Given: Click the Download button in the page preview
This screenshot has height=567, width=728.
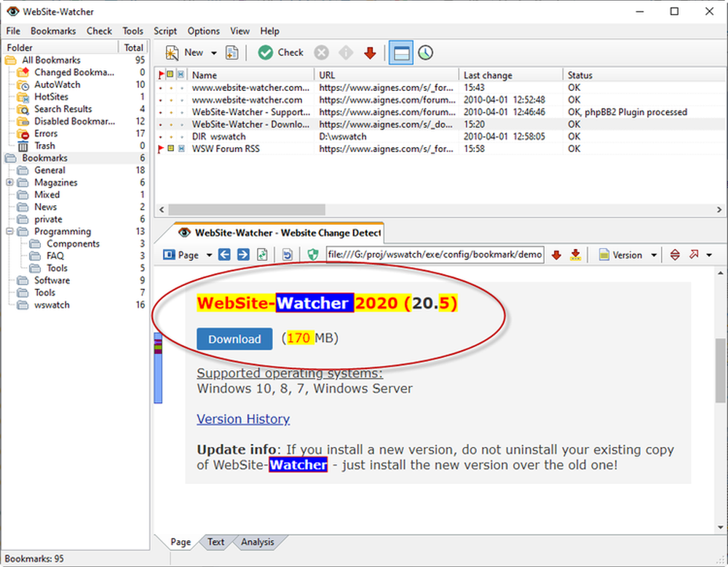Looking at the screenshot, I should point(234,338).
